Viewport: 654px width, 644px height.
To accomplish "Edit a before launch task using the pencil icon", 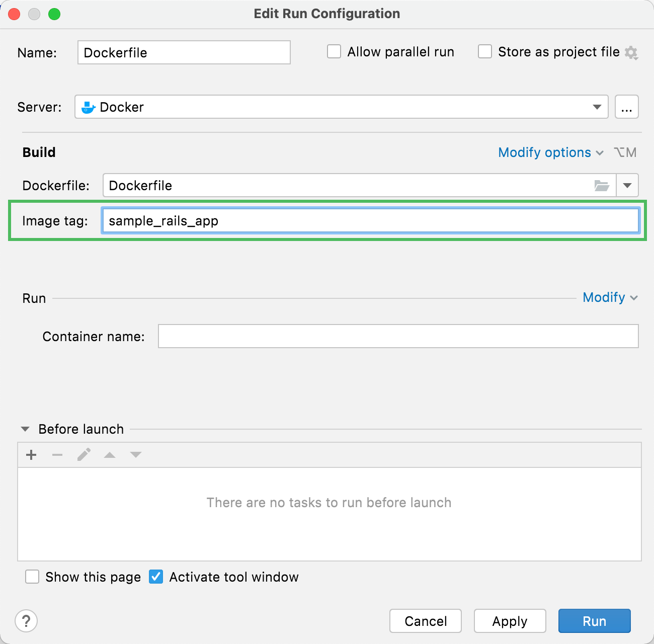I will (84, 454).
